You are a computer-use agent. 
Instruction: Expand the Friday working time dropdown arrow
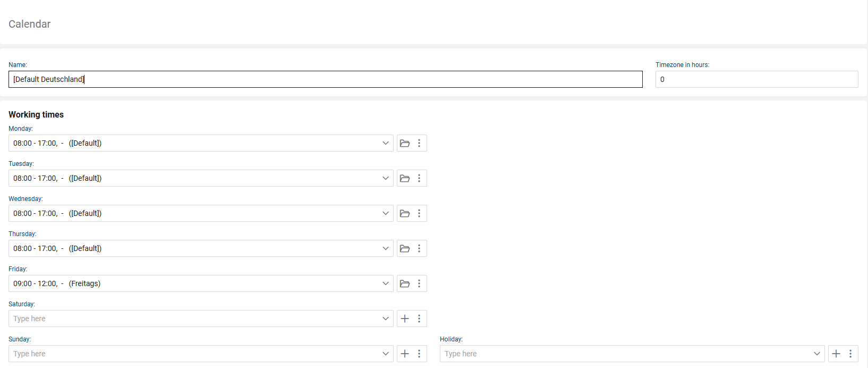coord(386,283)
